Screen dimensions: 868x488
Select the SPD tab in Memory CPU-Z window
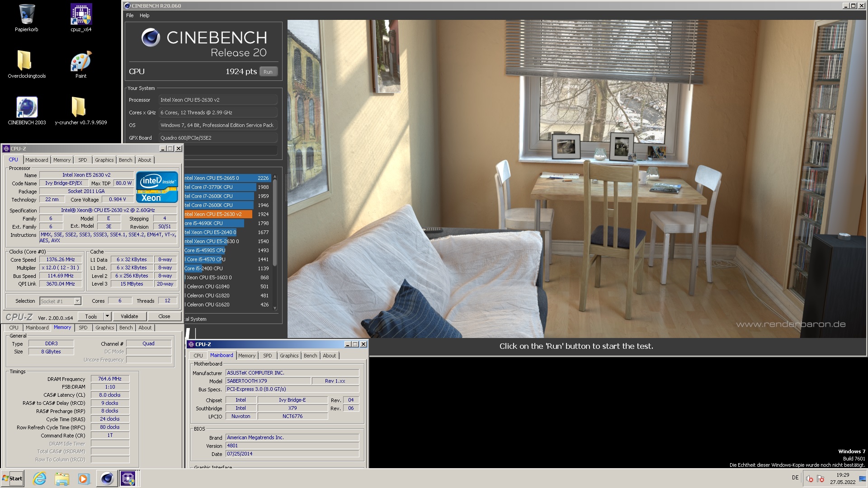83,328
